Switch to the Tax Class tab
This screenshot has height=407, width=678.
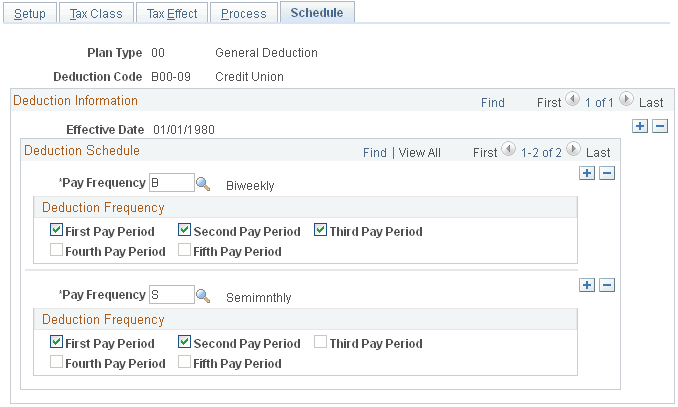coord(96,13)
